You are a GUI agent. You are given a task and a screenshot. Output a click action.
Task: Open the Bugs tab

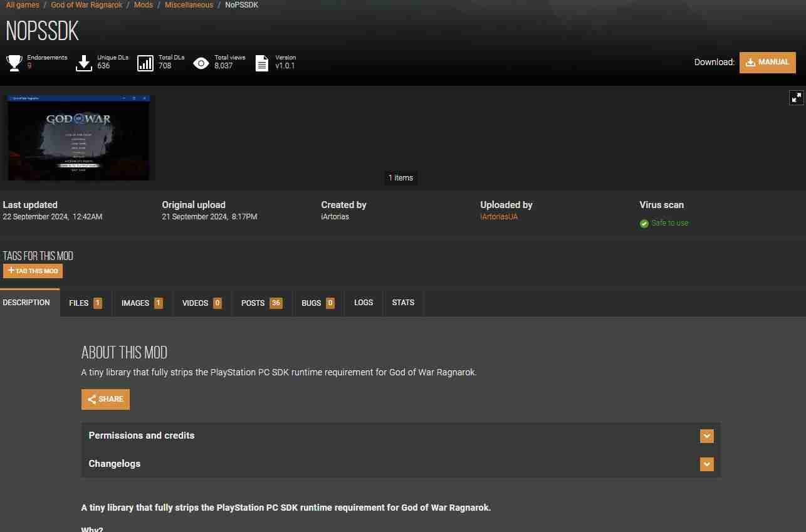318,303
